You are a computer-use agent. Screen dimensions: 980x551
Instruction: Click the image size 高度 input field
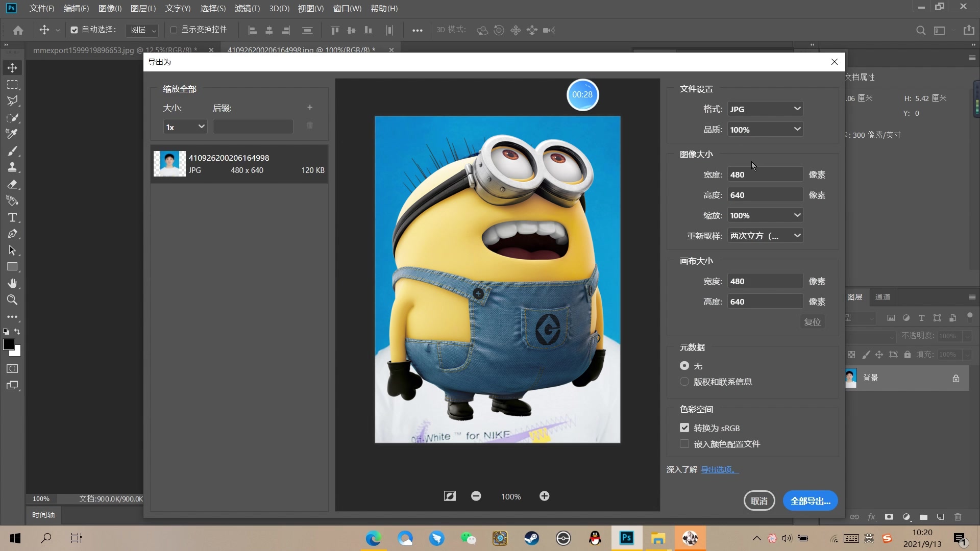coord(765,195)
